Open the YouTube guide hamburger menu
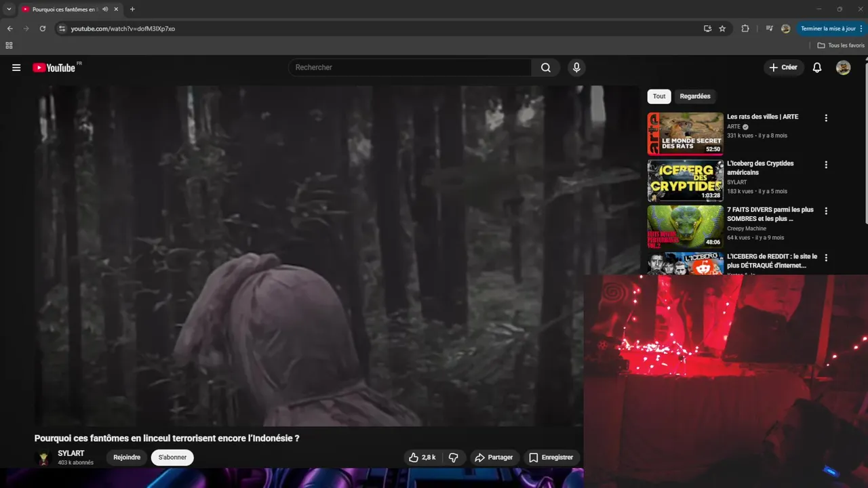868x488 pixels. tap(16, 68)
